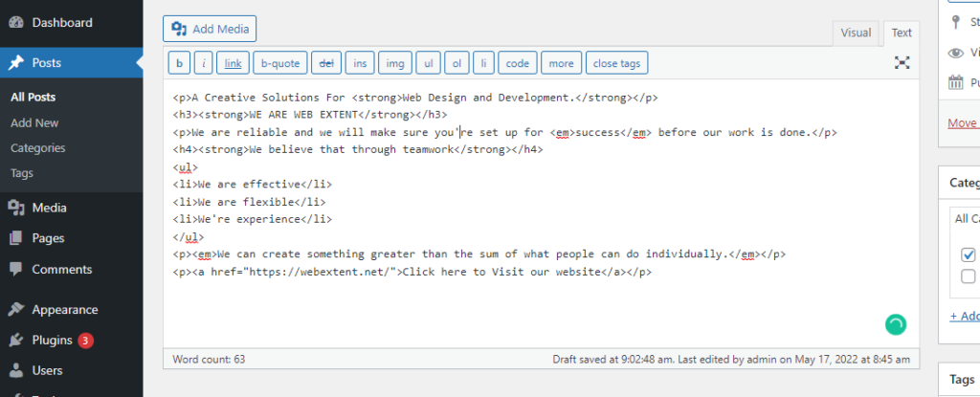Click the Tags panel heading
Viewport: 980px width, 397px height.
click(962, 380)
